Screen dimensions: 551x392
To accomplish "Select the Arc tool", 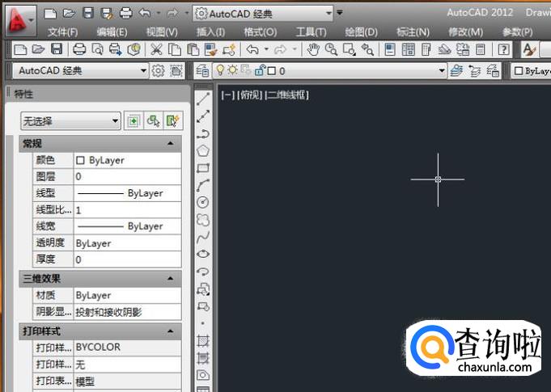I will [203, 185].
